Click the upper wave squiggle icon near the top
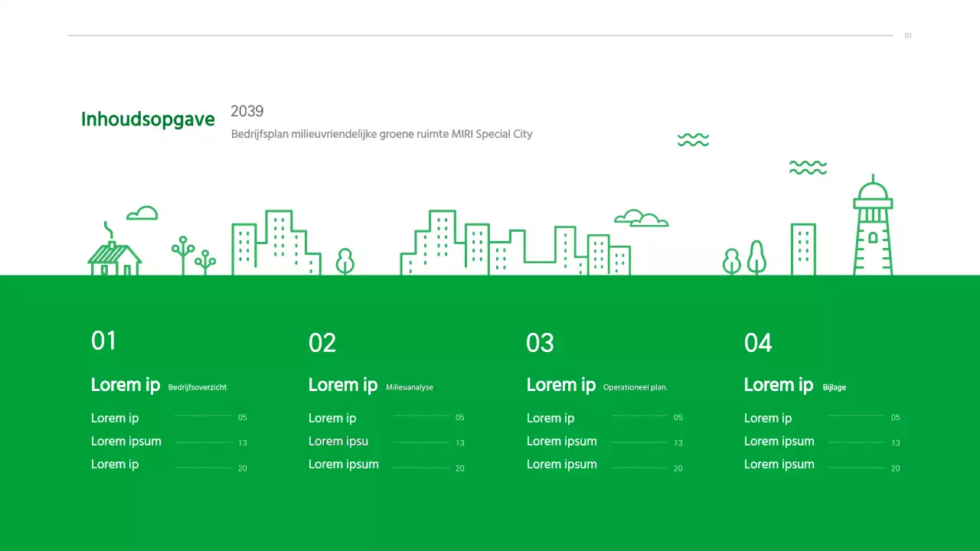Screen dimensions: 980x551 click(x=692, y=139)
